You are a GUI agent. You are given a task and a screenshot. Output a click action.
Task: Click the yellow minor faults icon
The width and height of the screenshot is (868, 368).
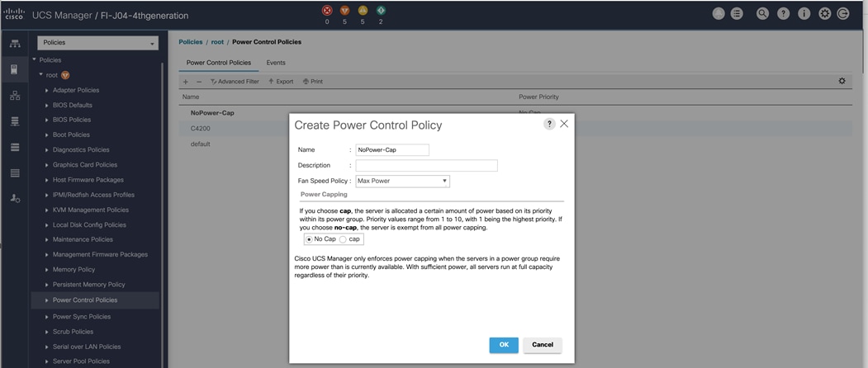363,11
